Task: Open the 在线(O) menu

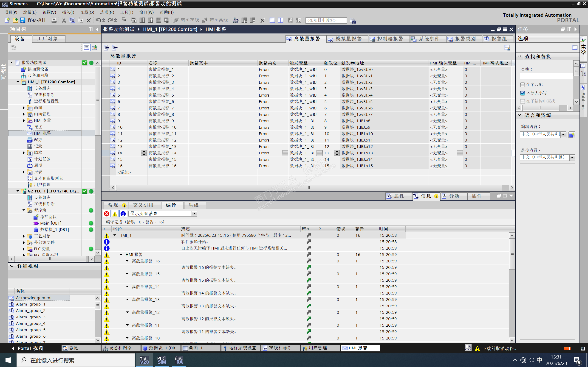Action: point(87,12)
